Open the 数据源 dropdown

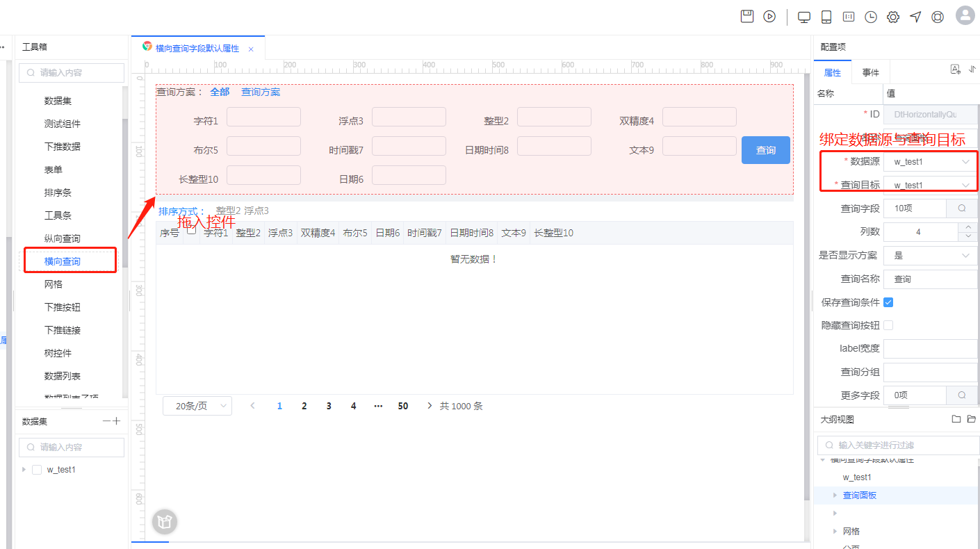coord(930,162)
